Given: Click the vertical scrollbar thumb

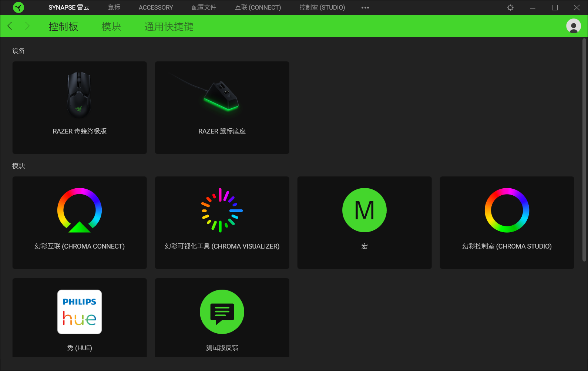Looking at the screenshot, I should coord(584,150).
